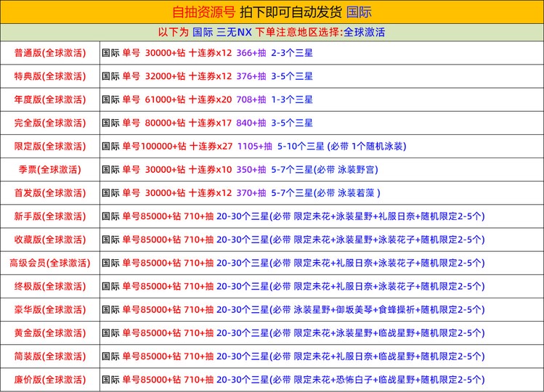Select the 限定版(全球激活) row label
This screenshot has height=392, width=544.
click(50, 147)
